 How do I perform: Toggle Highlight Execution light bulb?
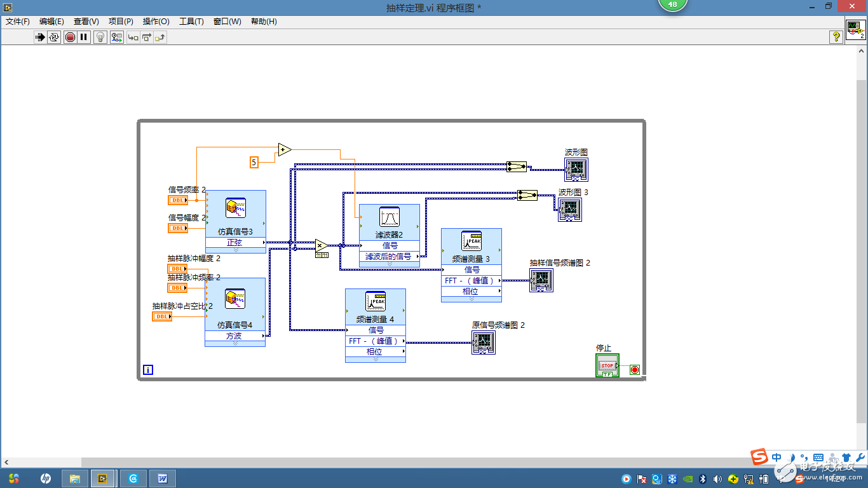(100, 37)
